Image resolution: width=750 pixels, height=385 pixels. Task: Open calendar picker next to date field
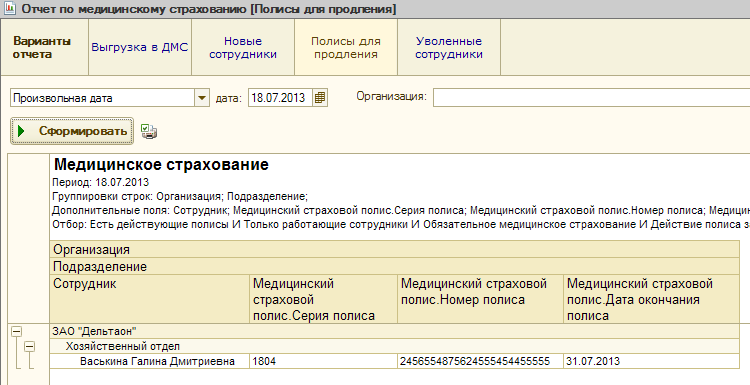[320, 98]
